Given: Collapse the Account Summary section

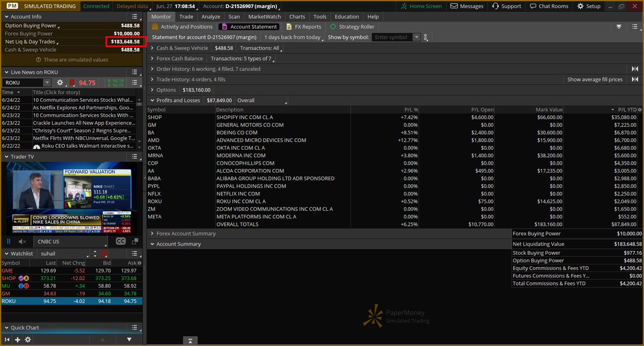Looking at the screenshot, I should [152, 244].
